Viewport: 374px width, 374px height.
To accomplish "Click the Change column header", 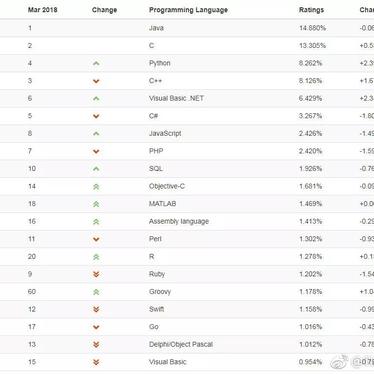I will tap(104, 10).
